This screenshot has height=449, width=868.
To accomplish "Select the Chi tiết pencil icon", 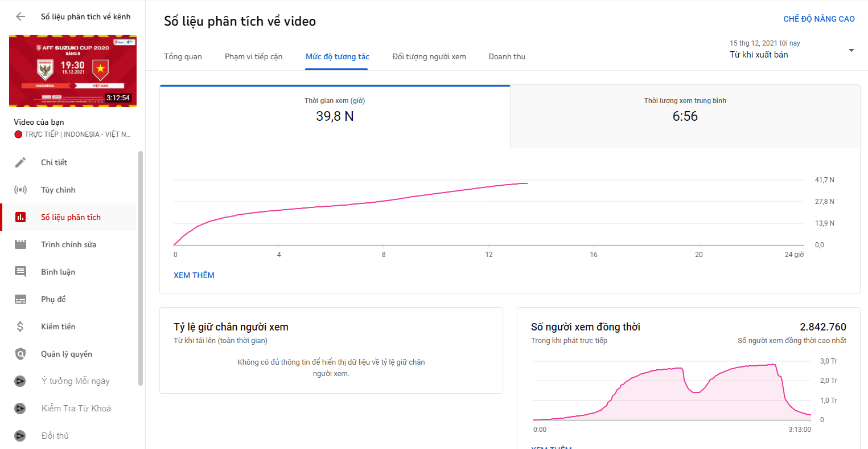I will coord(21,162).
